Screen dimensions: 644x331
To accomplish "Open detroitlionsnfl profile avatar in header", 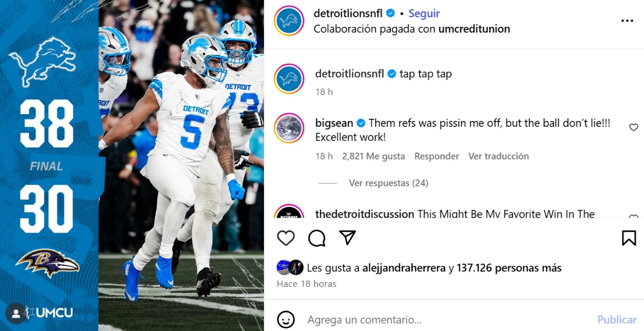I will [x=289, y=21].
